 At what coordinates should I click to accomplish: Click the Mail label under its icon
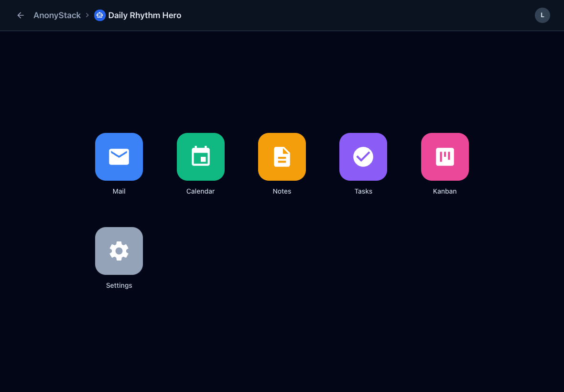[119, 191]
